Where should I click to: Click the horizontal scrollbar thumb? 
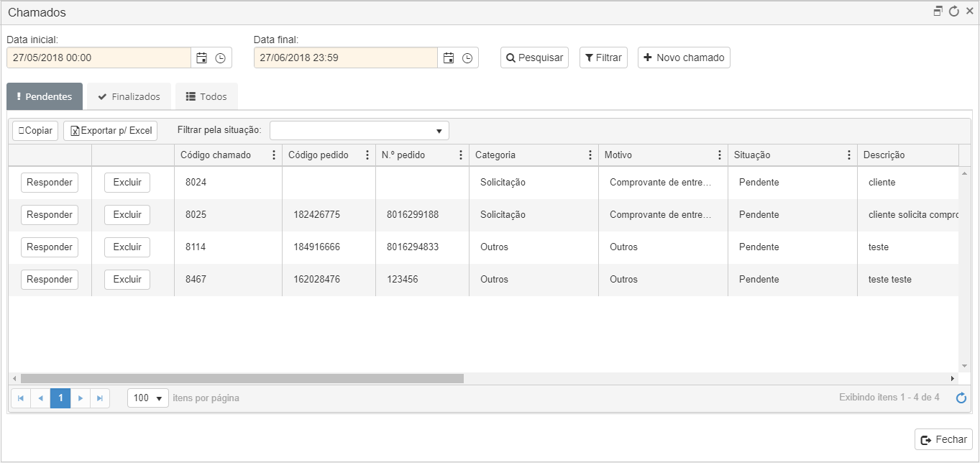242,378
